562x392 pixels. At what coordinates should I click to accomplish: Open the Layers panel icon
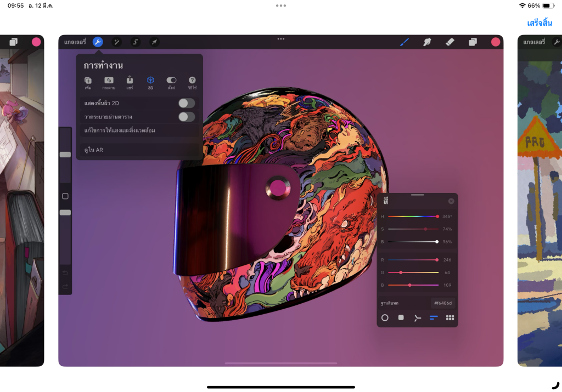pyautogui.click(x=473, y=42)
